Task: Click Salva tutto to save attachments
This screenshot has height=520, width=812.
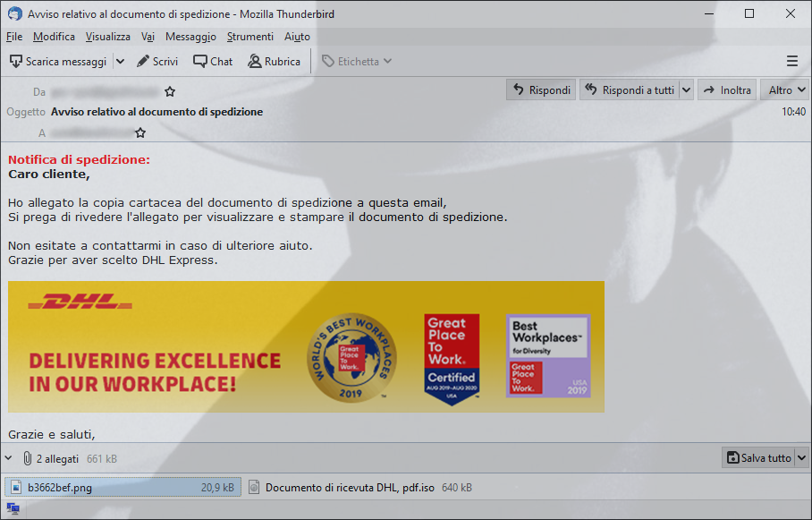Action: [x=758, y=457]
